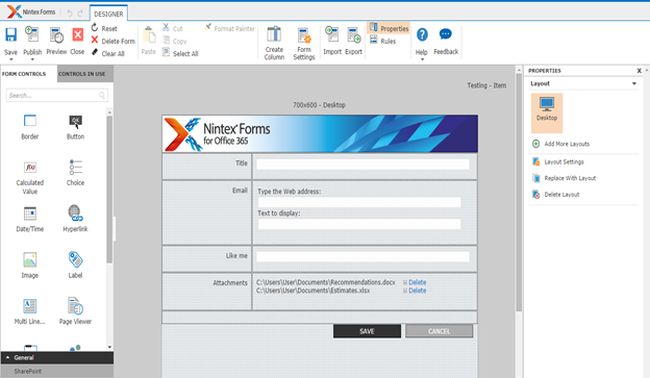Click the Create Column icon
Viewport: 650px width, 378px height.
pyautogui.click(x=274, y=34)
